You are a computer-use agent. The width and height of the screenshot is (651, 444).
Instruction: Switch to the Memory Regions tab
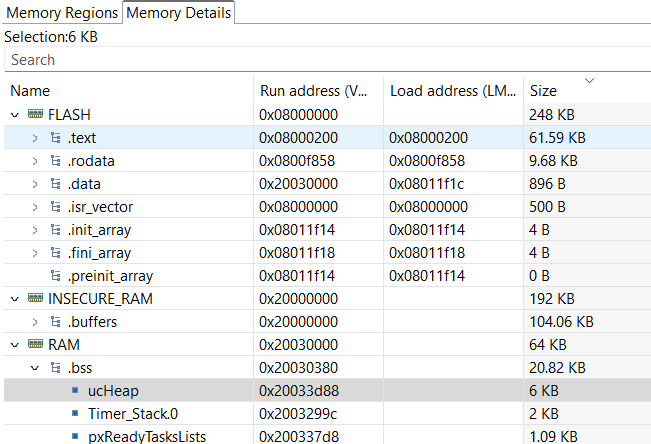point(61,12)
